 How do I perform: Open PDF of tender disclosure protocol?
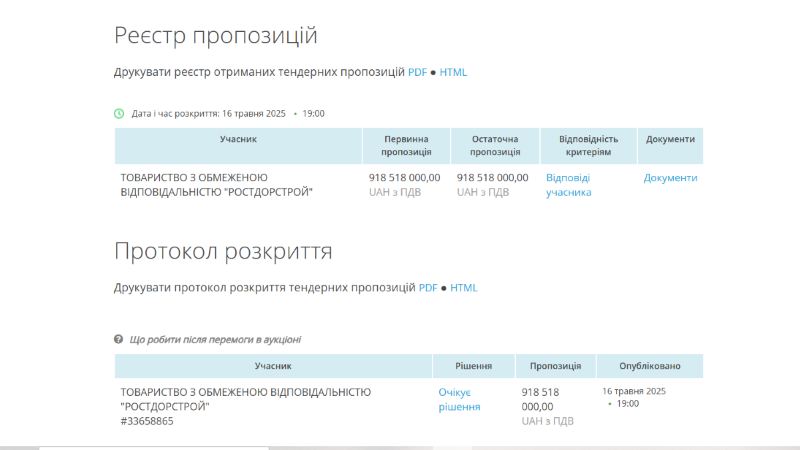[x=428, y=288]
